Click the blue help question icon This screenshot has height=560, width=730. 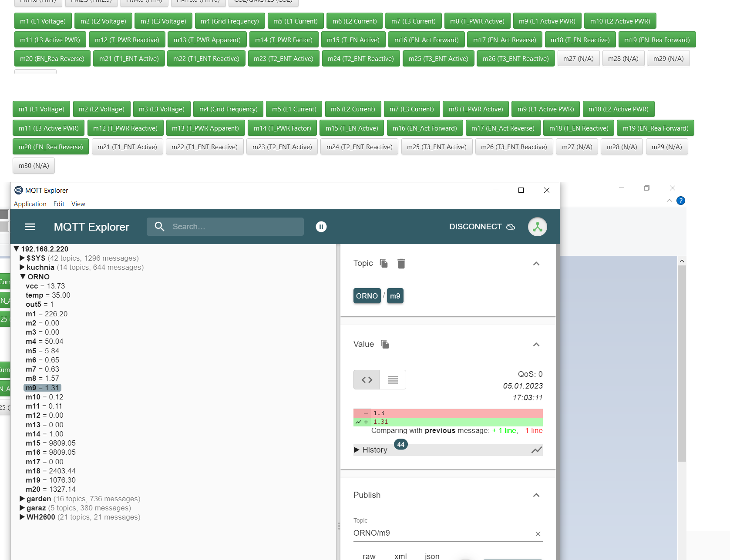pos(681,201)
